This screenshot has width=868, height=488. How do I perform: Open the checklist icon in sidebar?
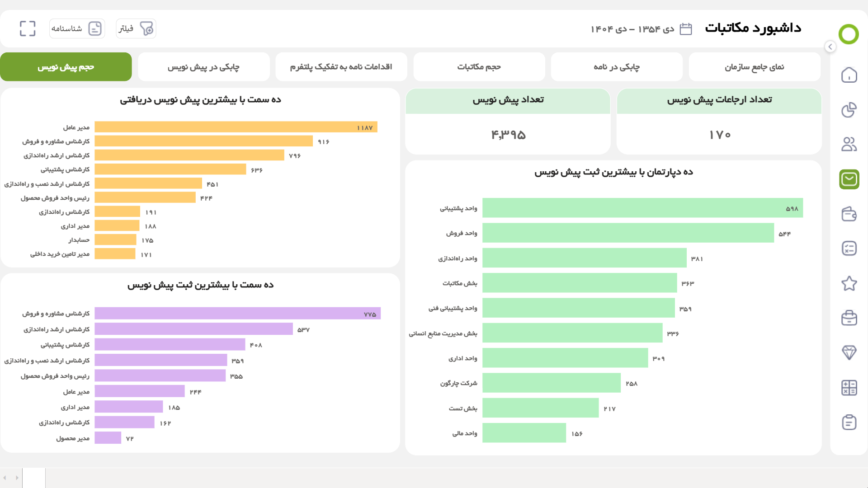(x=849, y=249)
